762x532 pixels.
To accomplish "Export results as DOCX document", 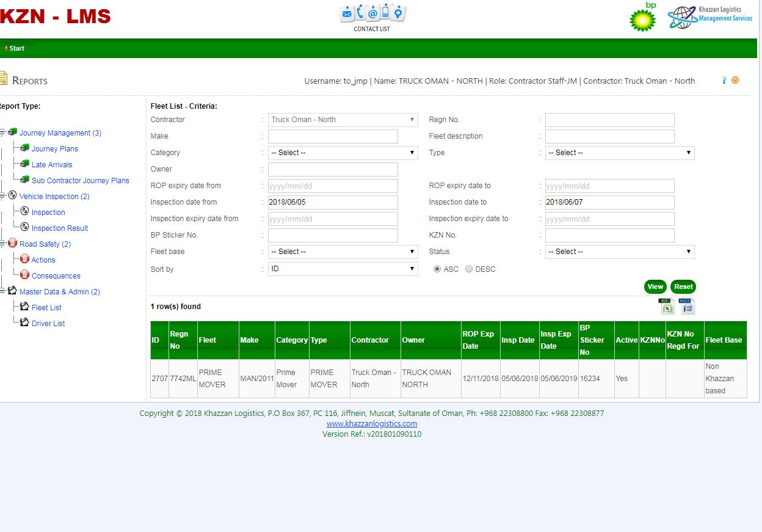I will 688,307.
